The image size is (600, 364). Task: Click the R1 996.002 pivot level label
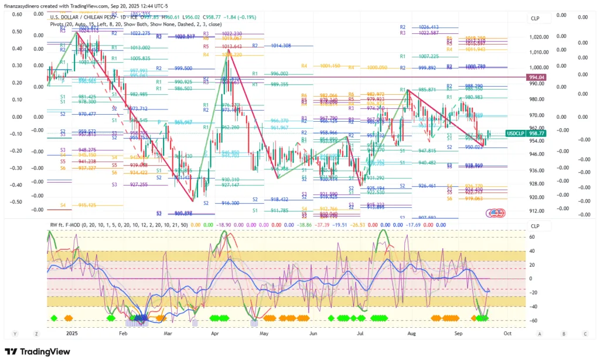[271, 73]
